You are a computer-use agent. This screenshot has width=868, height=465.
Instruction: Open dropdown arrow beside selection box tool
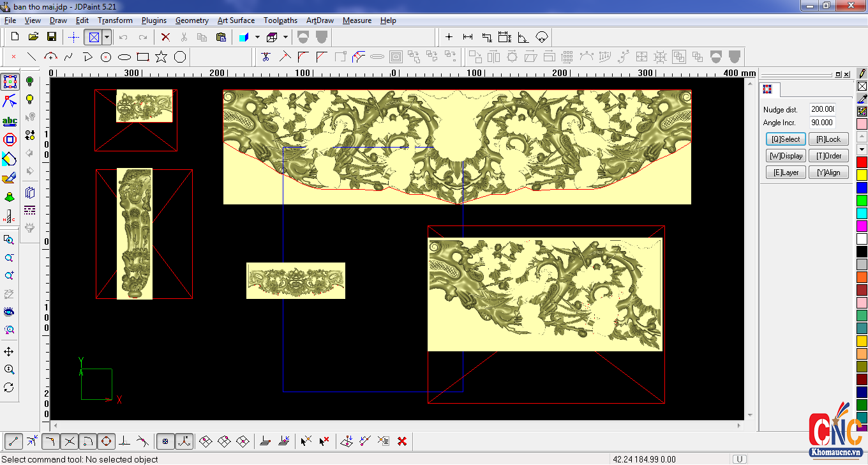tap(107, 37)
